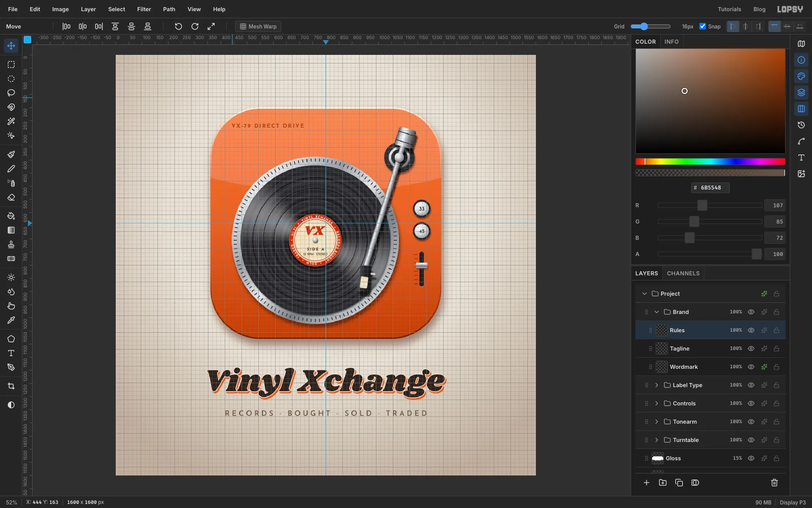Select the Crop tool

point(11,386)
